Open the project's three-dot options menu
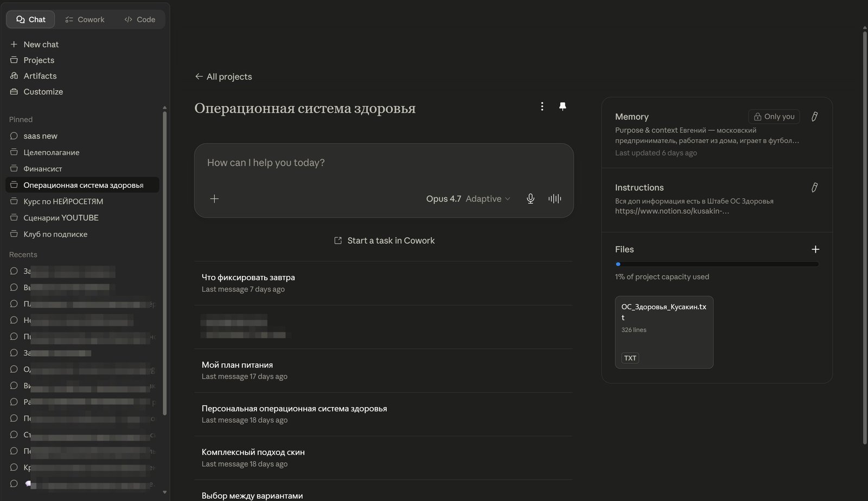The height and width of the screenshot is (501, 868). coord(542,106)
